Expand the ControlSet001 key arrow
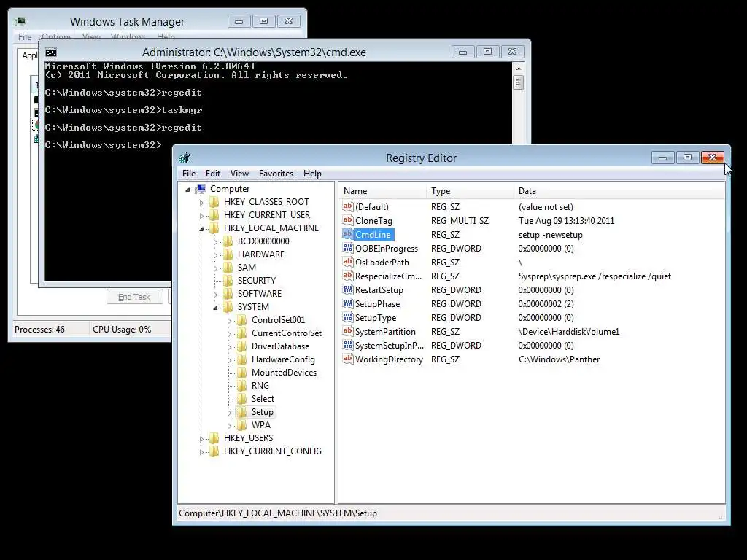 coord(229,321)
